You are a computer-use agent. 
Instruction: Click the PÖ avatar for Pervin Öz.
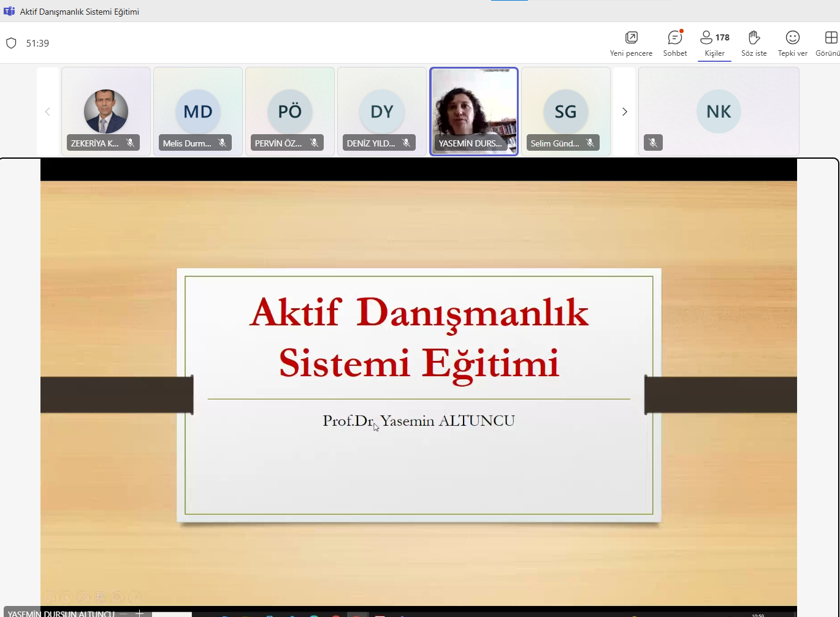pyautogui.click(x=290, y=112)
